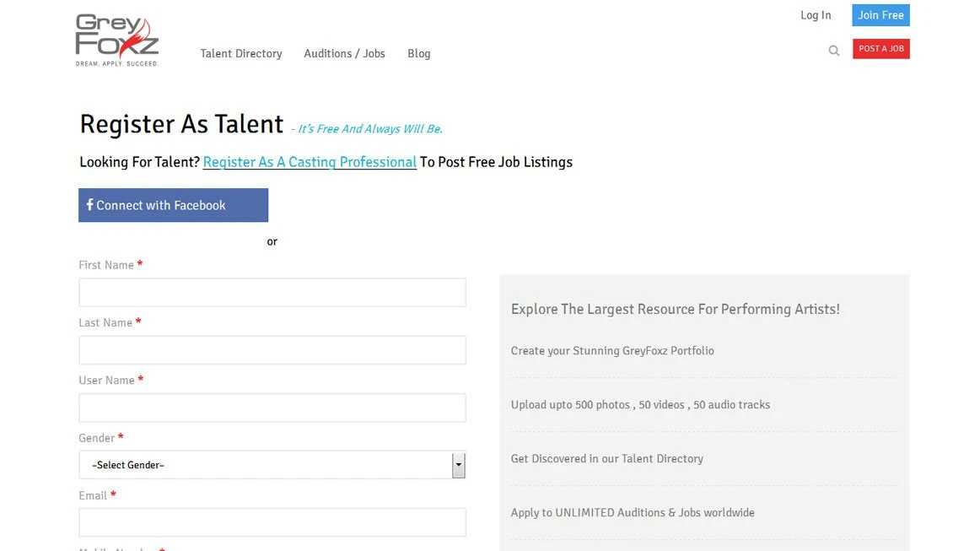Click Apply to UNLIMITED Auditions text

point(633,512)
